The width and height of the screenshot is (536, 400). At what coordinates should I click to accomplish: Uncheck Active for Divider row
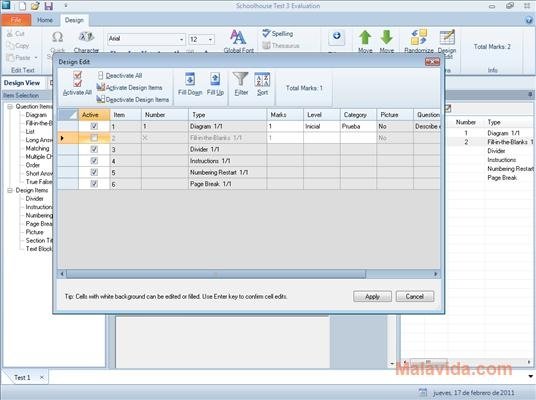tap(94, 149)
